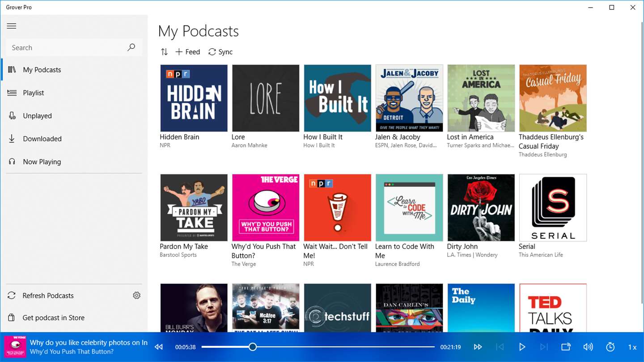This screenshot has width=644, height=362.
Task: Click the cast to device icon
Action: pyautogui.click(x=566, y=347)
